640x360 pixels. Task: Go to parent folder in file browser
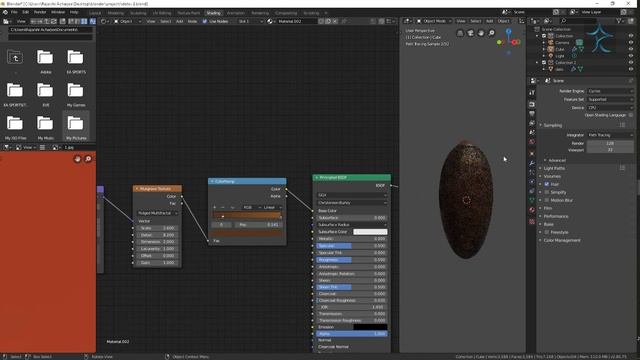pos(15,58)
